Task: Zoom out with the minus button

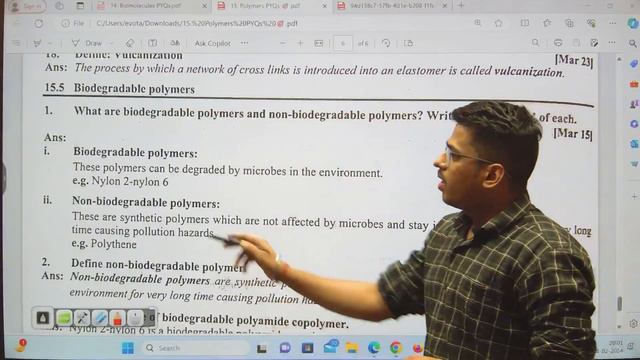Action: click(282, 43)
